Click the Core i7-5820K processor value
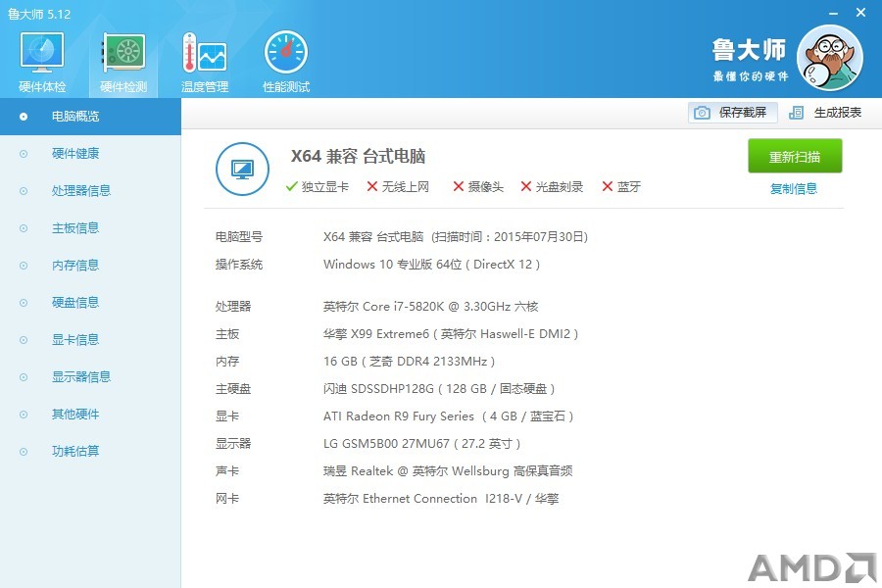Viewport: 882px width, 588px height. pyautogui.click(x=430, y=307)
